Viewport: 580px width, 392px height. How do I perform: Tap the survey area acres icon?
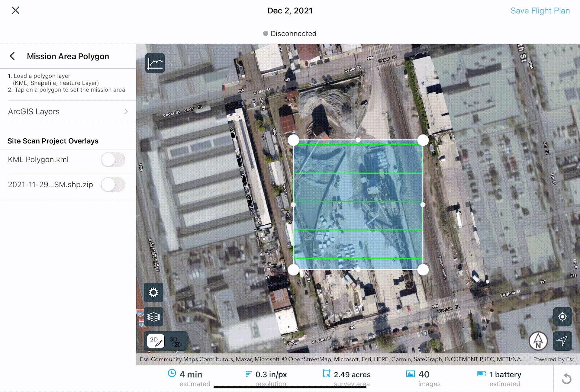click(326, 374)
